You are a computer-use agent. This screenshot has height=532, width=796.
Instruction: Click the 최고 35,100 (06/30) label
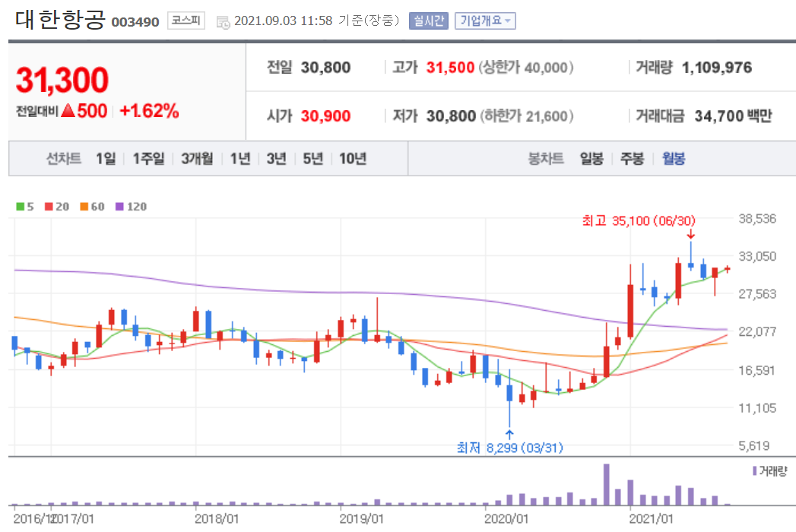639,221
